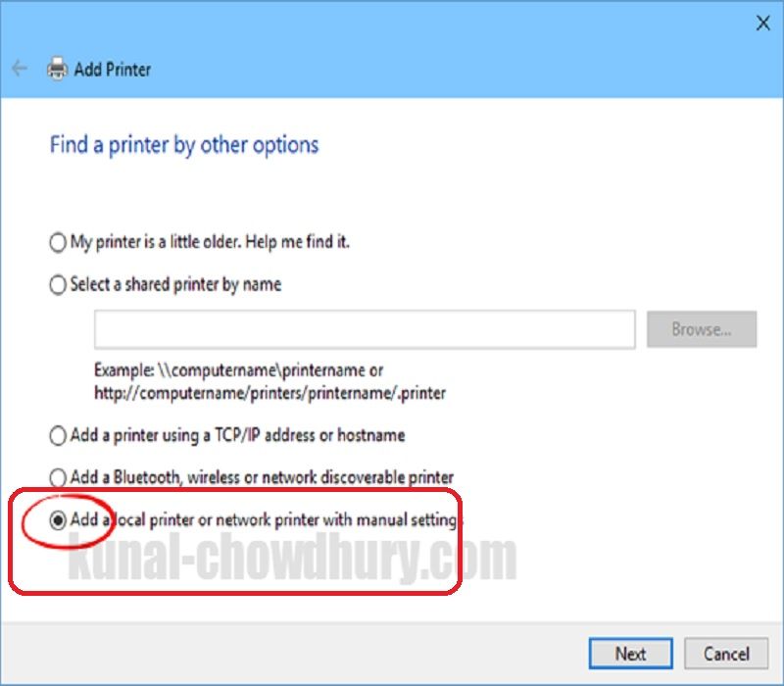Screen dimensions: 784x686
Task: Click the Next button
Action: [x=630, y=654]
